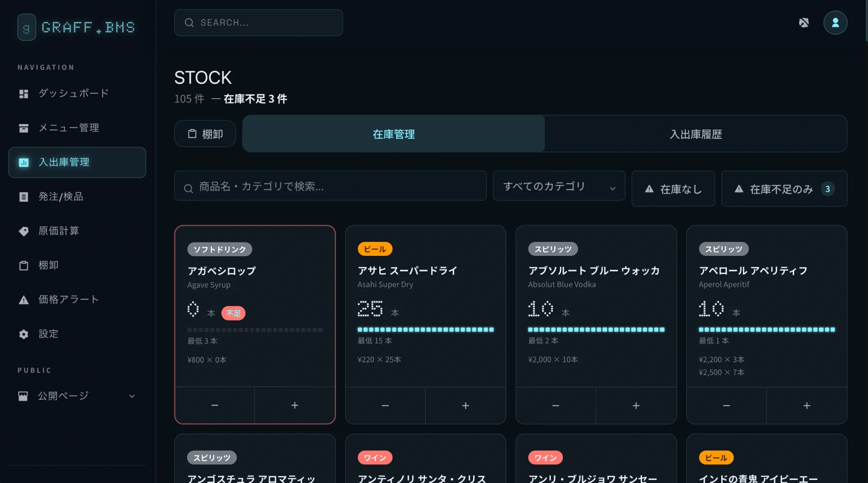Click minus on アブソルート ブルー ウォッカ card
The width and height of the screenshot is (868, 483).
(x=556, y=406)
